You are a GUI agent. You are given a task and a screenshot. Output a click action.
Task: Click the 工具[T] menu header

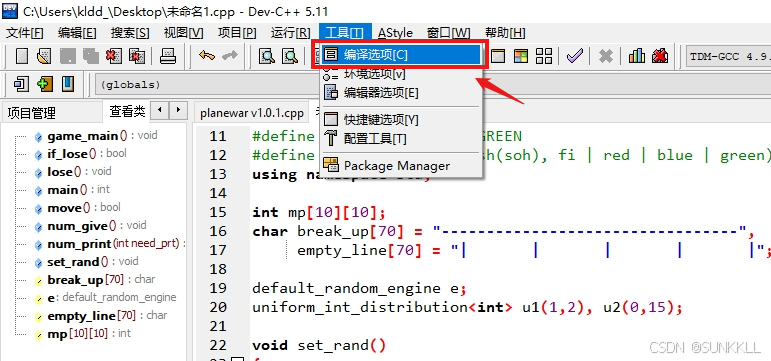344,33
